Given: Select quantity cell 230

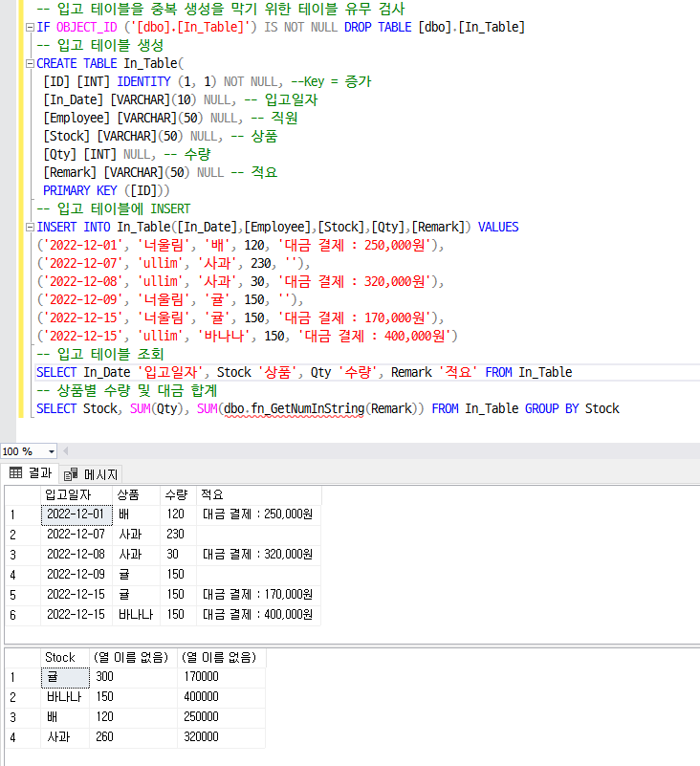Looking at the screenshot, I should click(178, 535).
